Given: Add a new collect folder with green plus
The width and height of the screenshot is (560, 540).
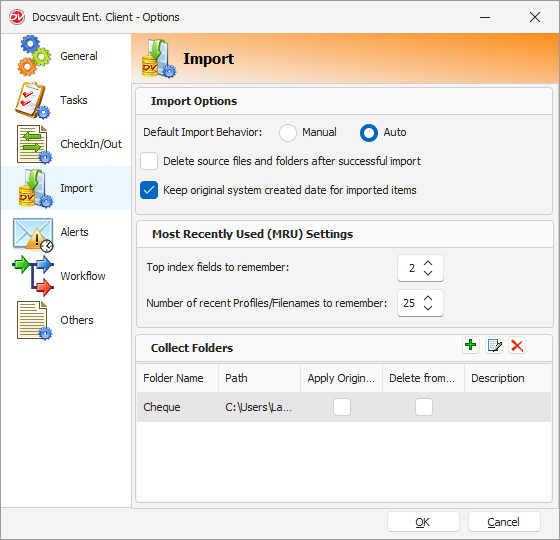Looking at the screenshot, I should coord(470,345).
